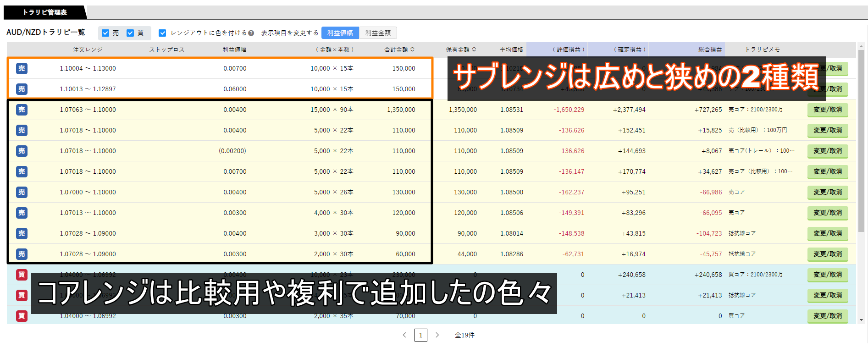Click the memo 買コア：2100/2300万
The image size is (868, 347).
(x=756, y=275)
